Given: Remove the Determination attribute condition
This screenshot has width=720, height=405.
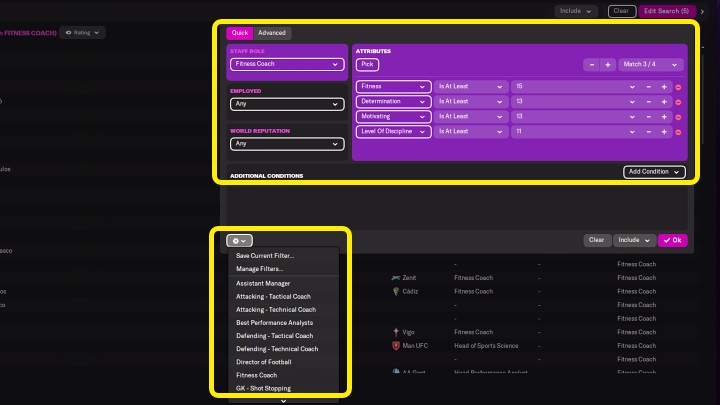Looking at the screenshot, I should click(x=678, y=102).
